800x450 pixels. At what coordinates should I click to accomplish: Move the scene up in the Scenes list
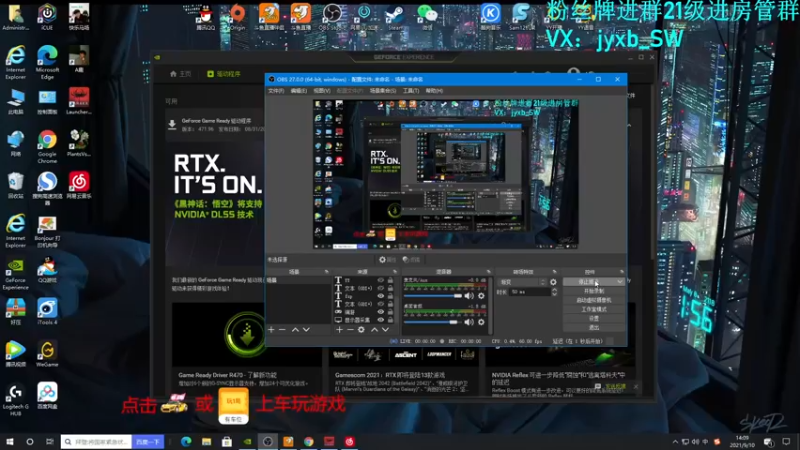pyautogui.click(x=295, y=330)
